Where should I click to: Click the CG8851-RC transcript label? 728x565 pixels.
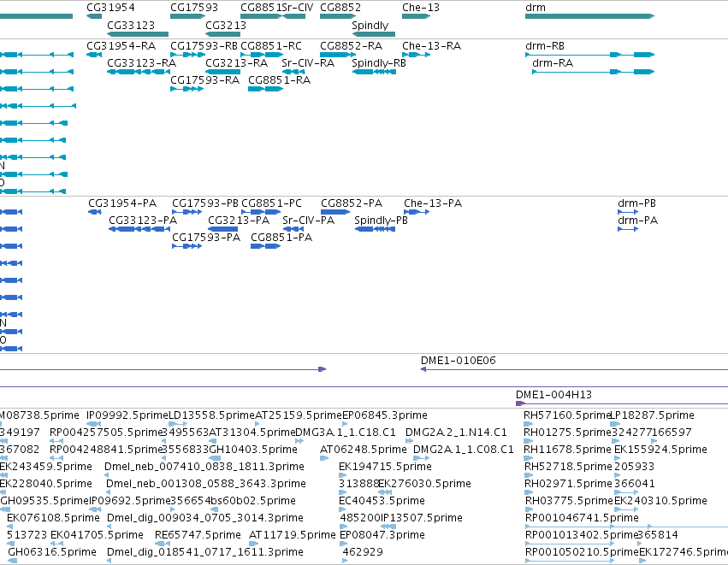tap(271, 46)
